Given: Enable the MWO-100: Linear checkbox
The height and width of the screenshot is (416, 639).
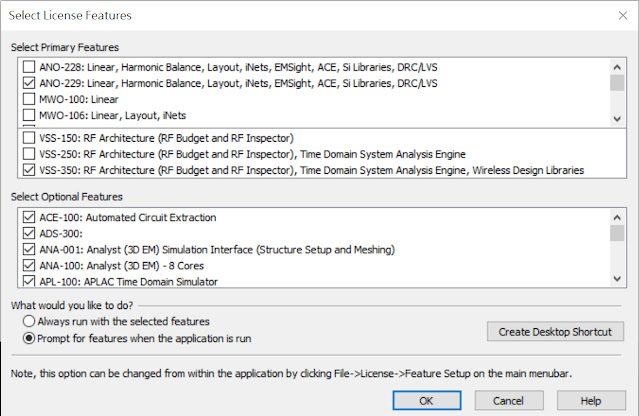Looking at the screenshot, I should [x=28, y=100].
